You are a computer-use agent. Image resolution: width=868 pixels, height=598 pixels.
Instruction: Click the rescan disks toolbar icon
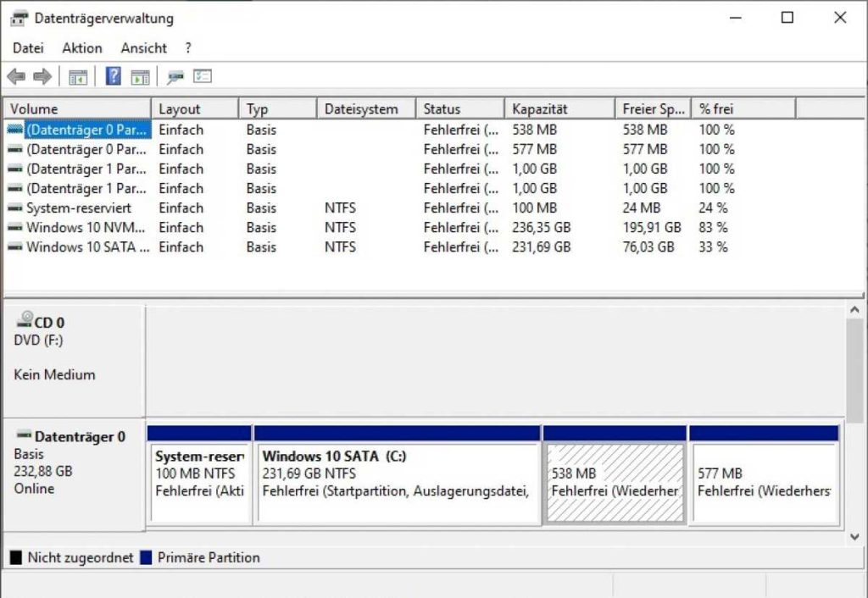coord(175,77)
